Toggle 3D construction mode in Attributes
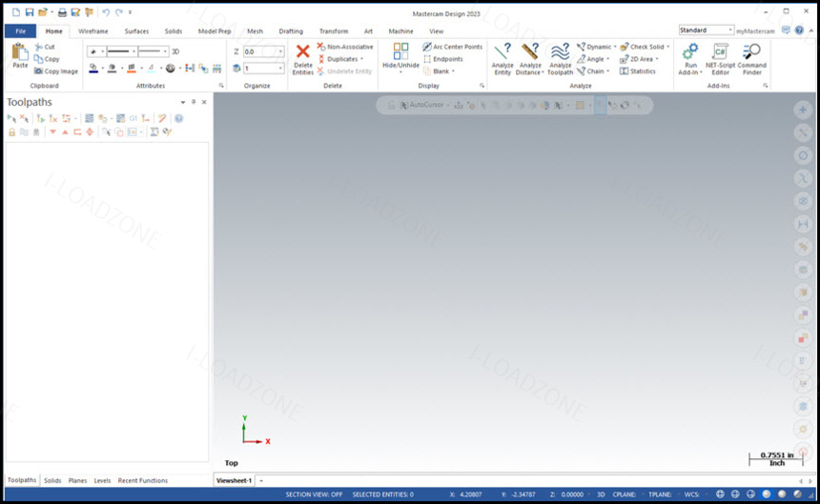This screenshot has width=820, height=504. click(x=175, y=51)
